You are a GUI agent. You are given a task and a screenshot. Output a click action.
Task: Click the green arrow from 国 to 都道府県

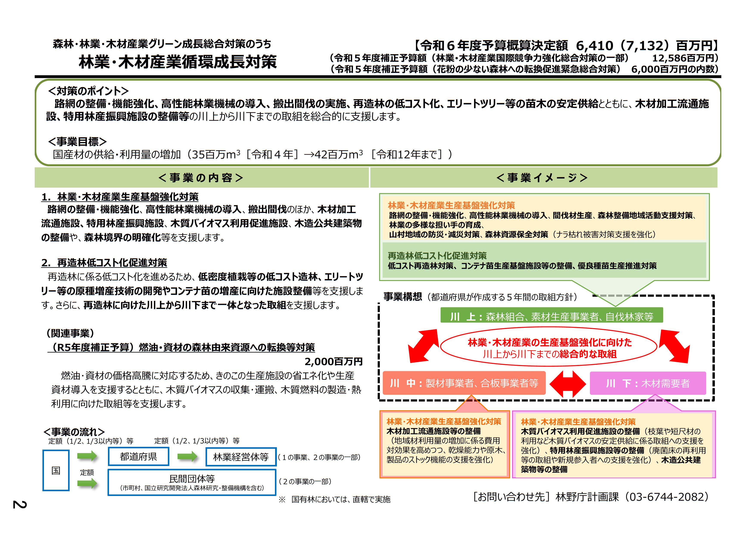87,457
